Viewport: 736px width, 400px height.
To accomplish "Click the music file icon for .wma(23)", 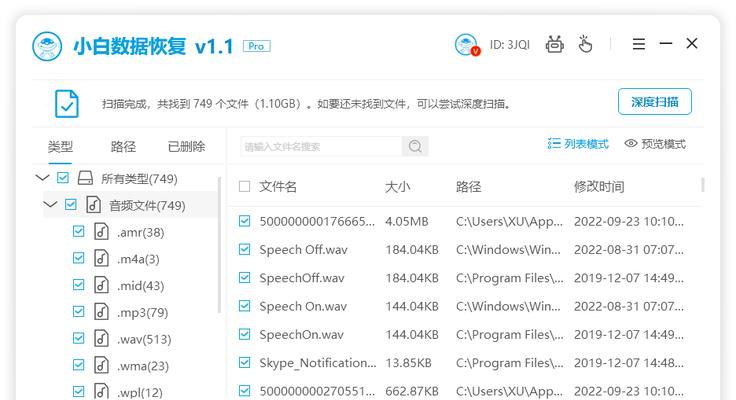I will click(101, 365).
